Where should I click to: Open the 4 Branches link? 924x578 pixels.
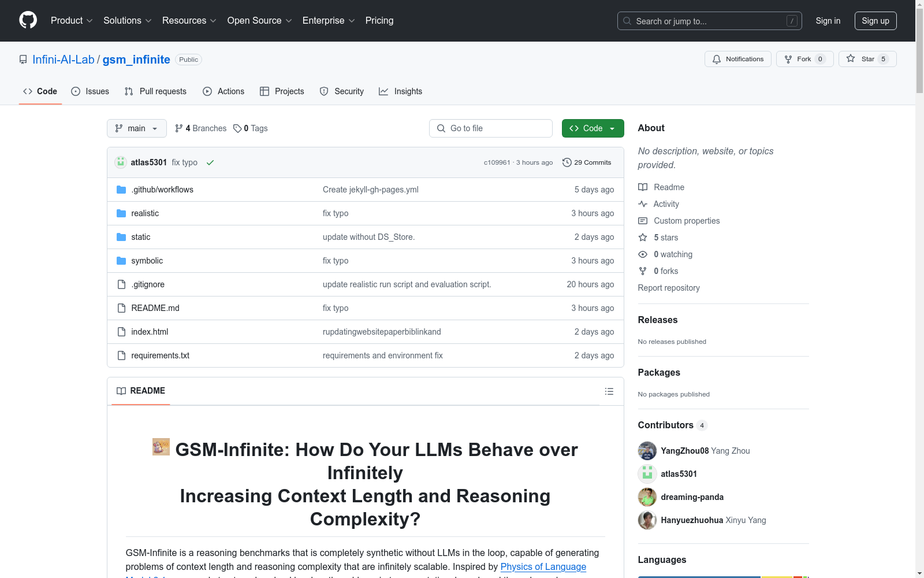[x=201, y=128]
